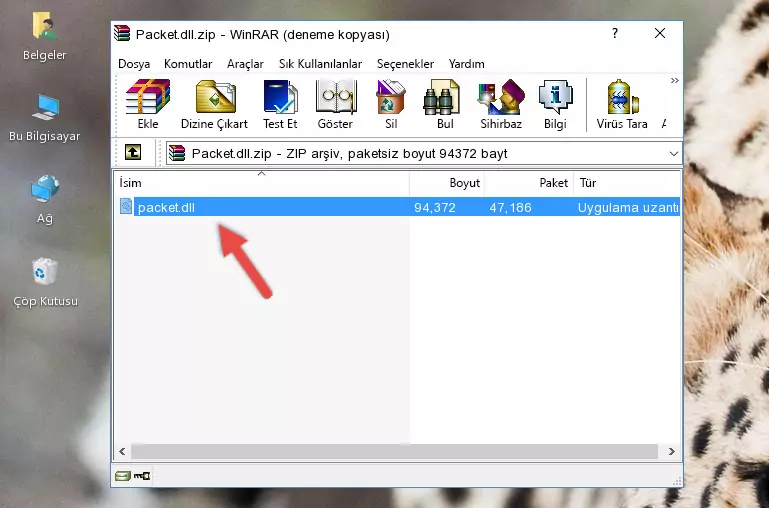Select the Bu Bilgisayar desktop icon
Viewport: 769px width, 508px height.
pos(45,117)
